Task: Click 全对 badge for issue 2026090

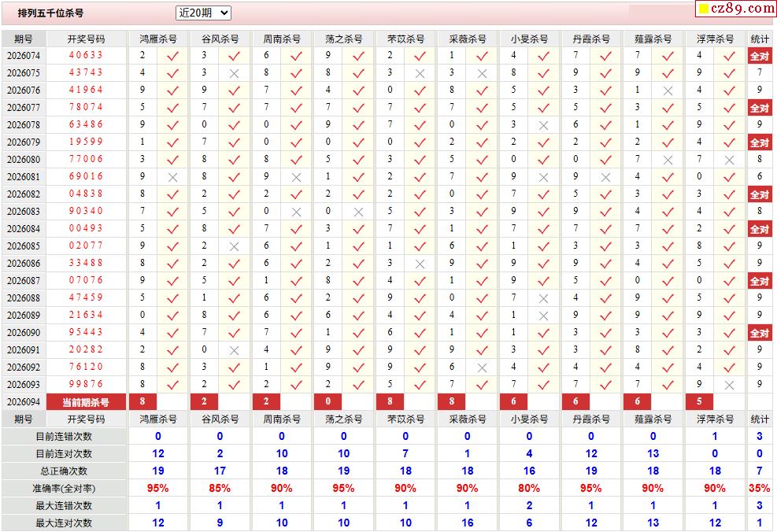Action: (x=759, y=333)
